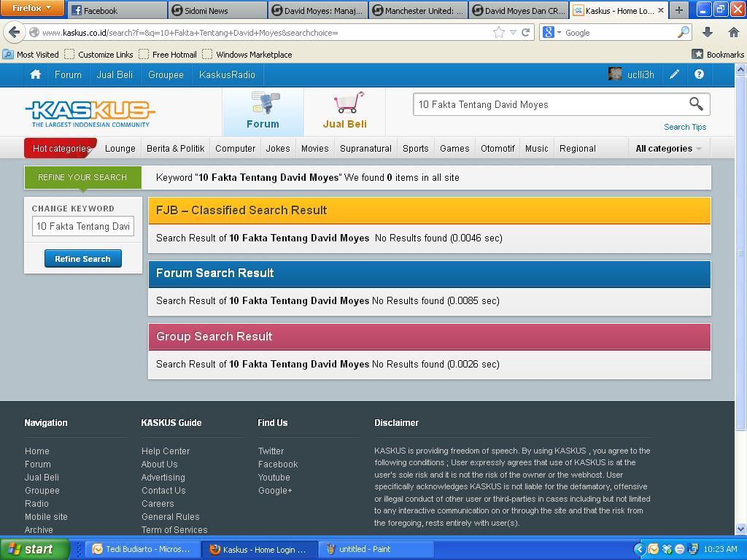
Task: Open Groupee in the top bar
Action: coord(166,75)
